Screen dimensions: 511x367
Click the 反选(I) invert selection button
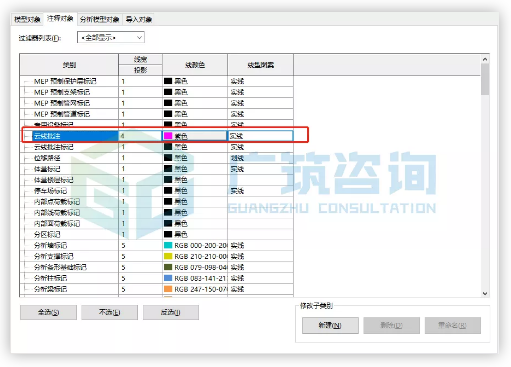171,312
